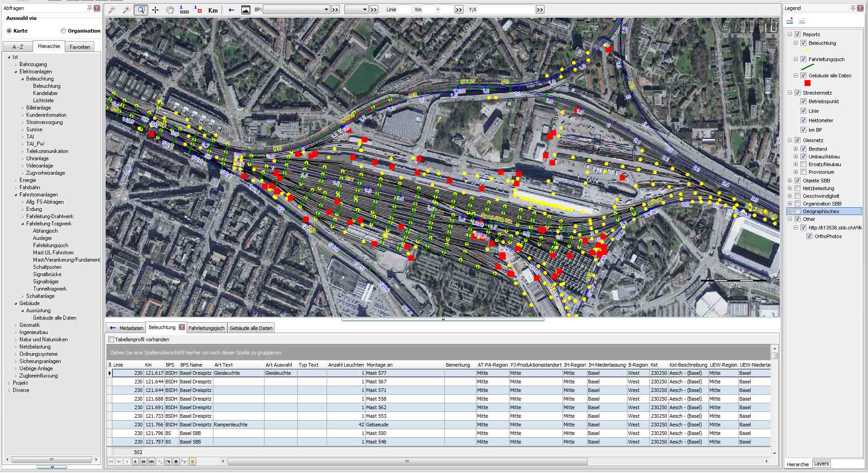Screen dimensions: 868x473
Task: Select the zoom-out magnifier tool
Action: pos(112,10)
